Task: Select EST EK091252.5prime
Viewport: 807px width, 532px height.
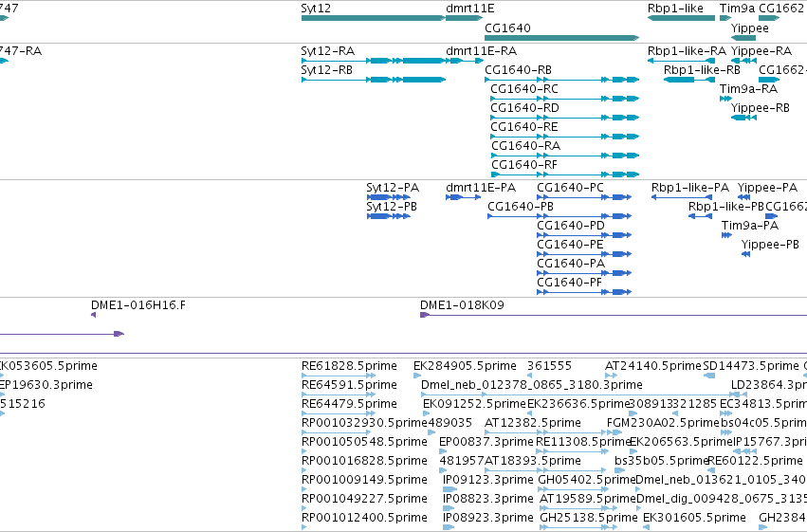Action: (426, 414)
